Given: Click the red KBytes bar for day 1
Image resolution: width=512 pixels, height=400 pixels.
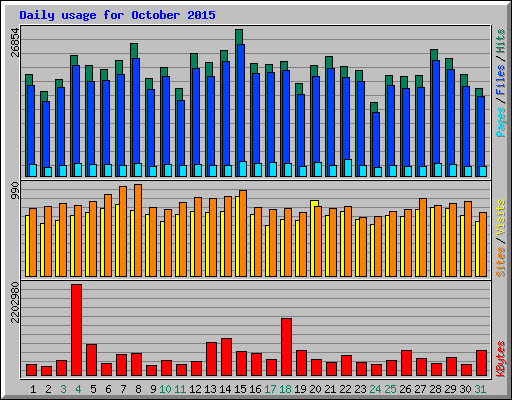Looking at the screenshot, I should tap(31, 370).
